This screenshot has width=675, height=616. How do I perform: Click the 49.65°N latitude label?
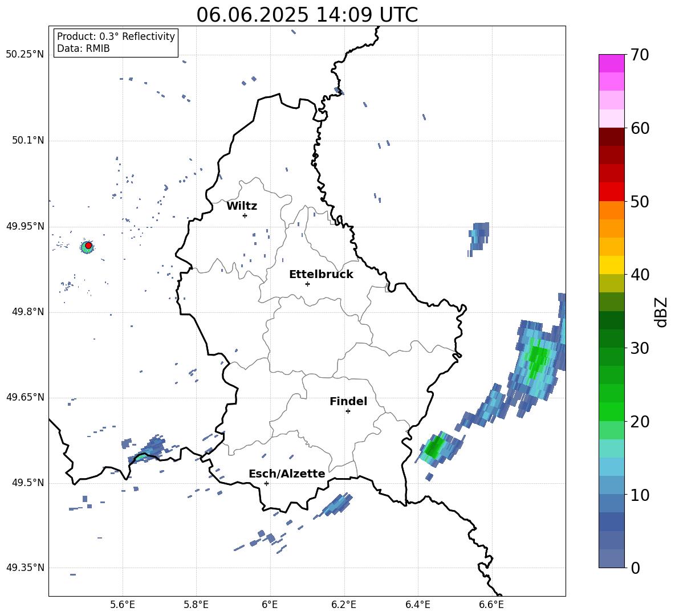[x=25, y=397]
